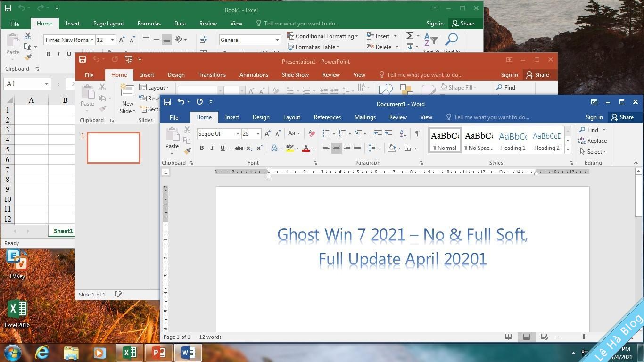Click the Share button in Word
The width and height of the screenshot is (644, 362).
(622, 117)
